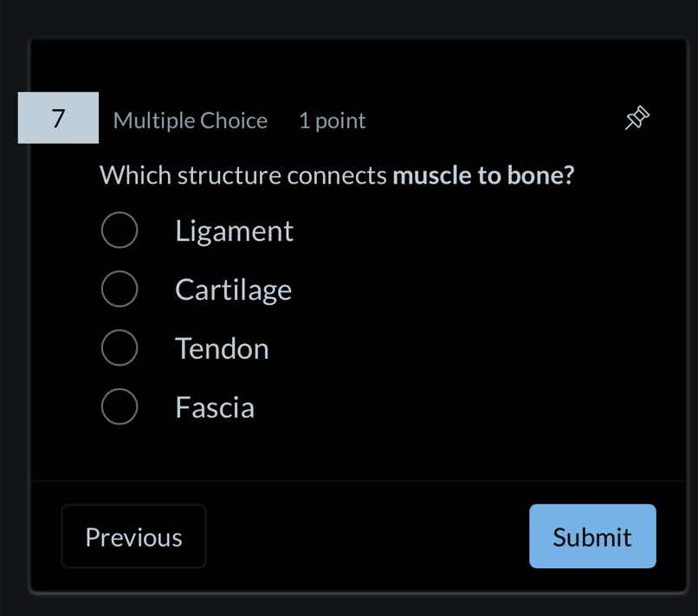Submit your answer

click(592, 536)
